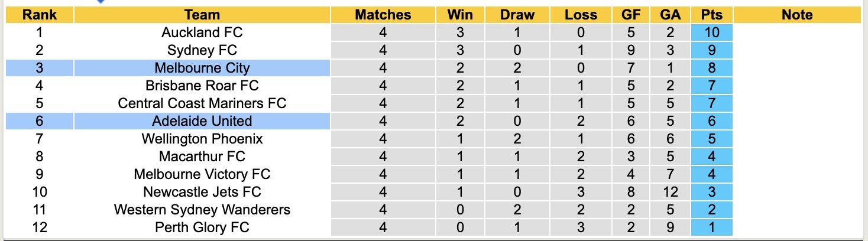Select the highlighted Adelaide United row

(202, 121)
